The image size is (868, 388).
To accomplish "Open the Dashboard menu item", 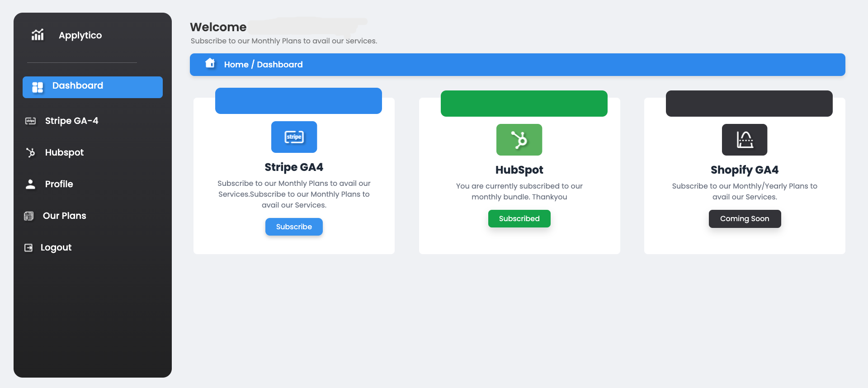I will [x=93, y=87].
